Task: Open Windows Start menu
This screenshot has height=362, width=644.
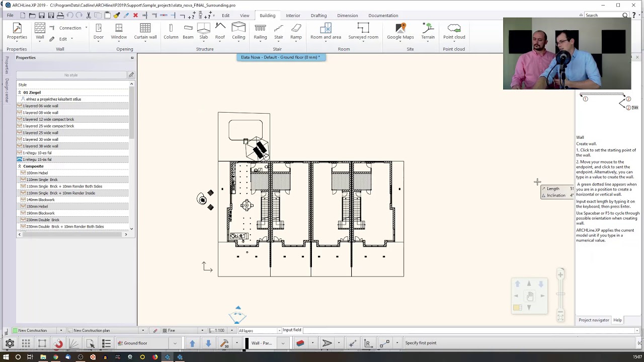Action: click(6, 357)
